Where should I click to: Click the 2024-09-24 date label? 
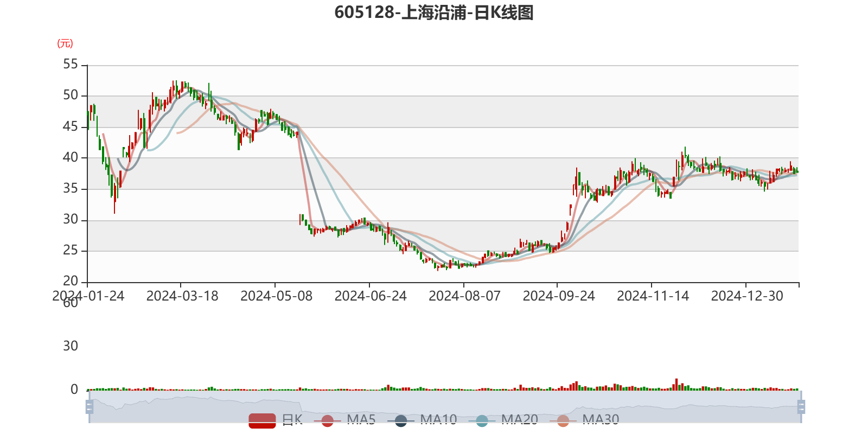pos(559,296)
